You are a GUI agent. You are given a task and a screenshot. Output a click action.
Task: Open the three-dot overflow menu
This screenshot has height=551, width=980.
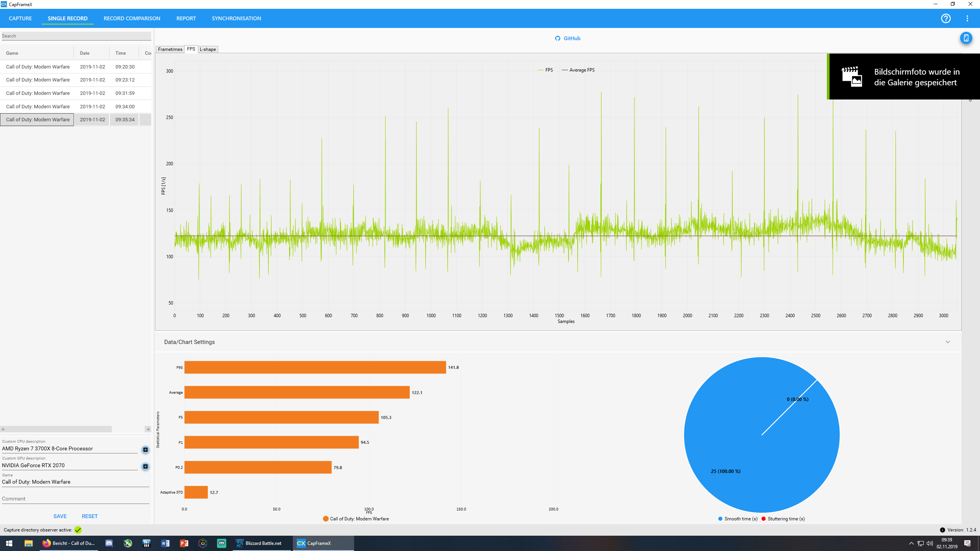[x=967, y=18]
